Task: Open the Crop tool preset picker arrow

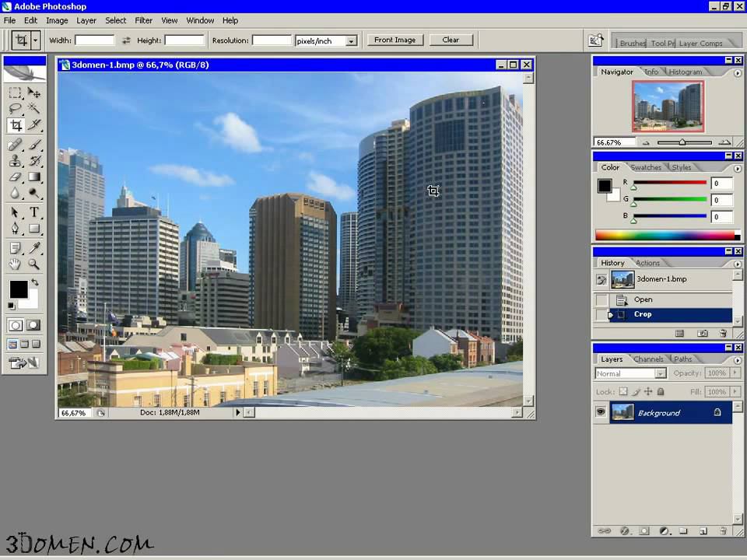Action: click(35, 40)
